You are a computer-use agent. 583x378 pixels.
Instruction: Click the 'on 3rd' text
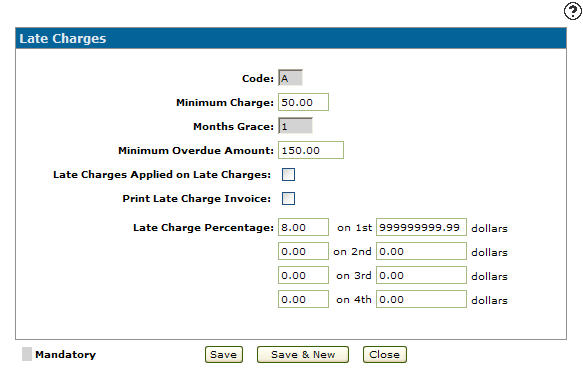(x=354, y=276)
